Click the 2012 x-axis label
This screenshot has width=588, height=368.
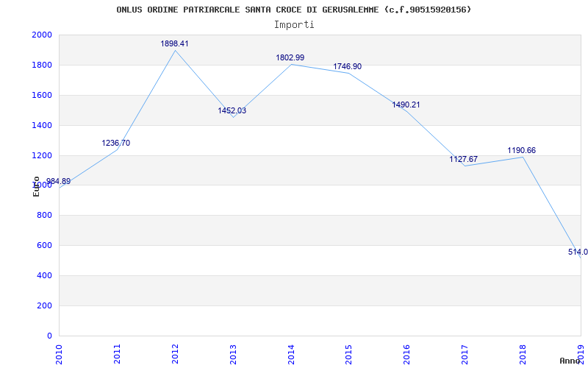coord(175,354)
